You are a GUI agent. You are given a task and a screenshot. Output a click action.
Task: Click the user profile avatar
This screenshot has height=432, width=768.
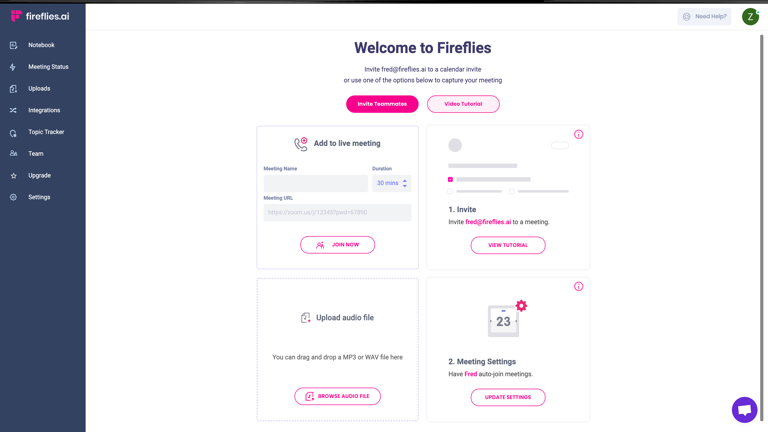750,16
